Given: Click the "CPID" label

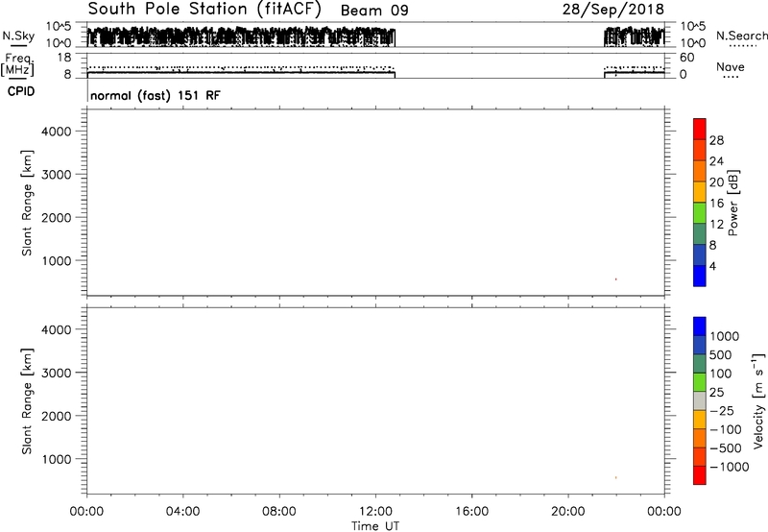Looking at the screenshot, I should (x=21, y=91).
